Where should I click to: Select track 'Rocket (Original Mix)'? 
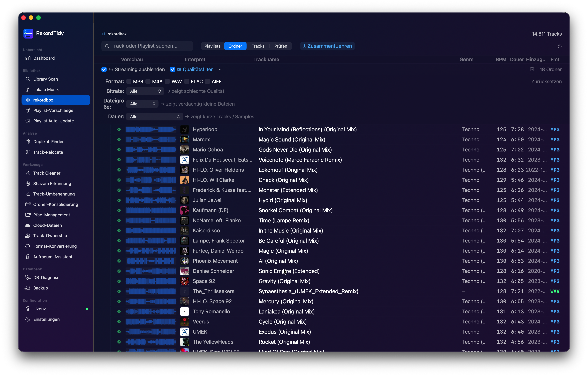tap(284, 342)
